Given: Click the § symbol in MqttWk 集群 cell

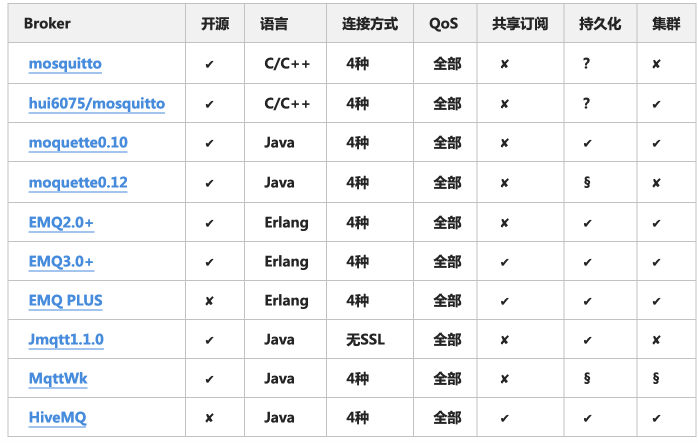Looking at the screenshot, I should [656, 378].
